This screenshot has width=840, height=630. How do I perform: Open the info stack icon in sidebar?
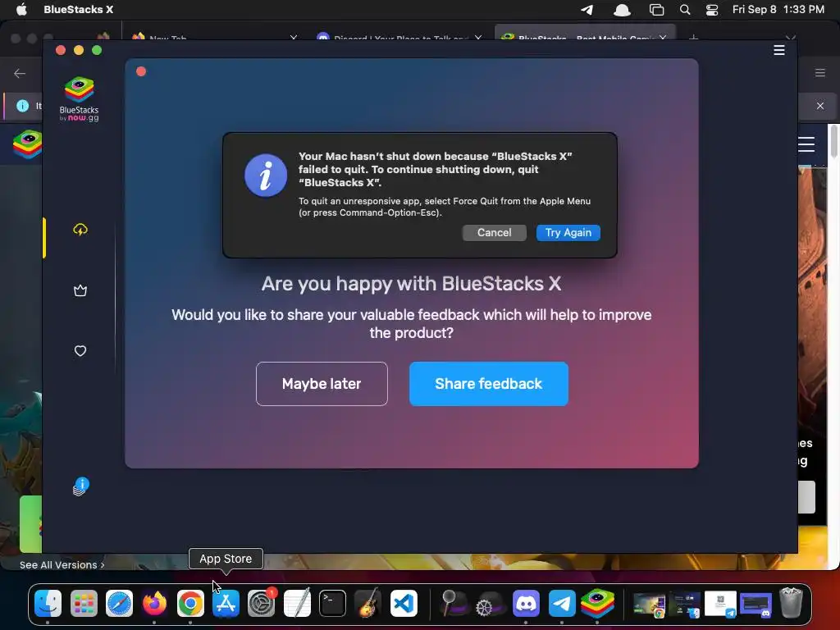click(x=80, y=486)
